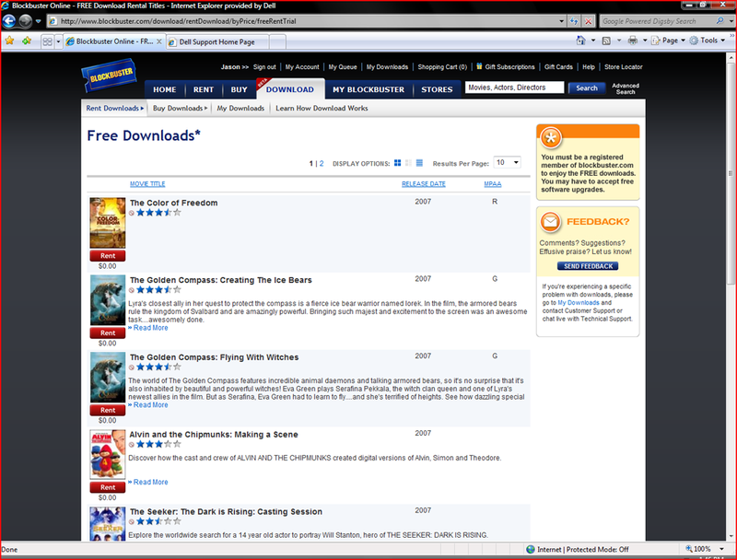
Task: Open the address bar history dropdown
Action: [x=561, y=21]
